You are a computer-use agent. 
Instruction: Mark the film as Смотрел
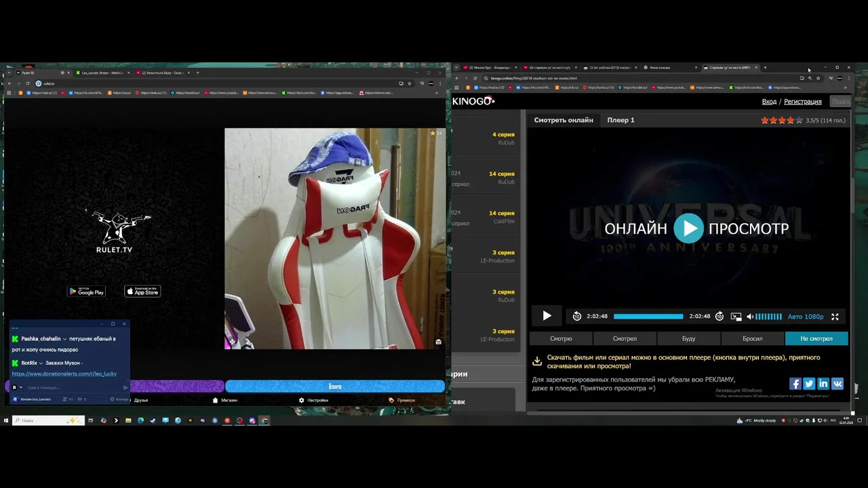click(x=625, y=338)
